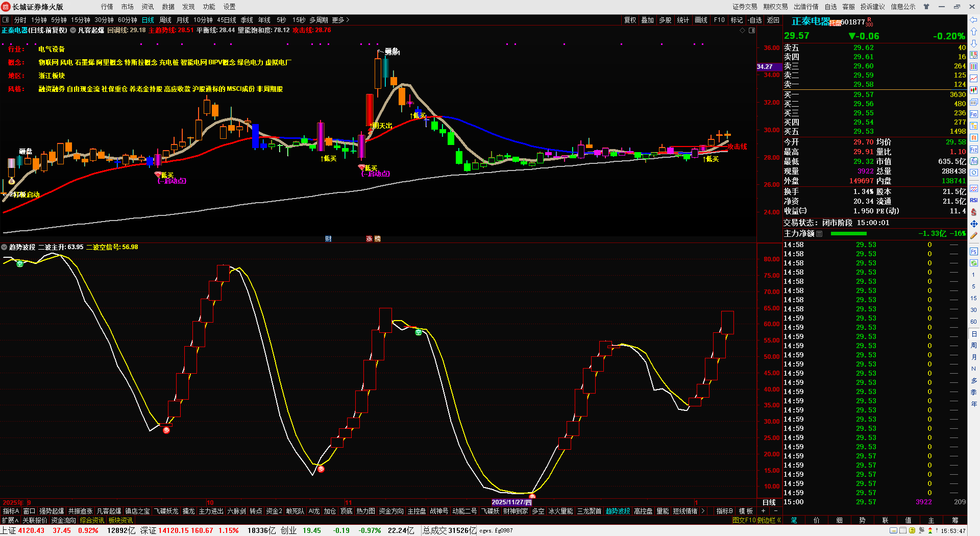The image size is (980, 536).
Task: Switch chart to 月线 period
Action: point(183,20)
